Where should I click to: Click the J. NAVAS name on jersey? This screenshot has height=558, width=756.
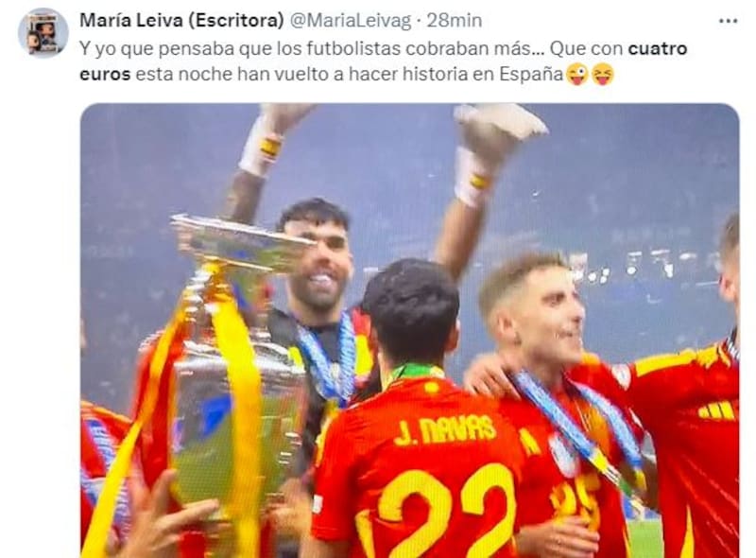(x=444, y=430)
